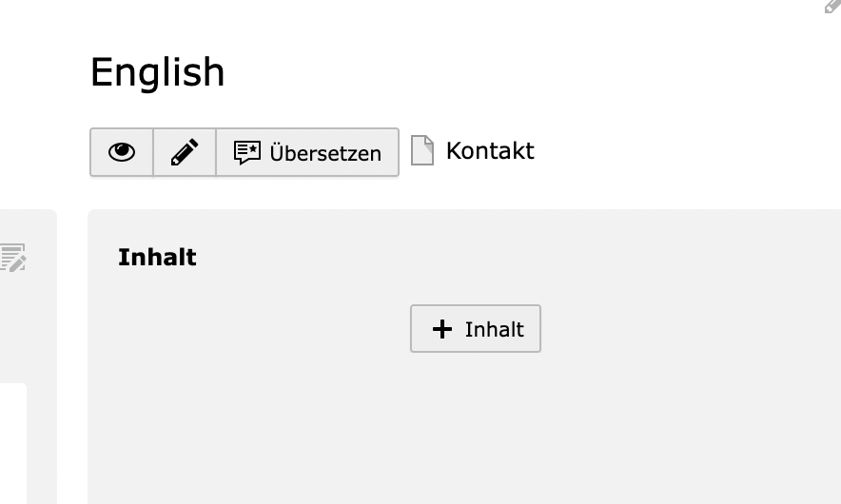The image size is (841, 504).
Task: Click the bold Inhalt column heading
Action: (x=157, y=257)
